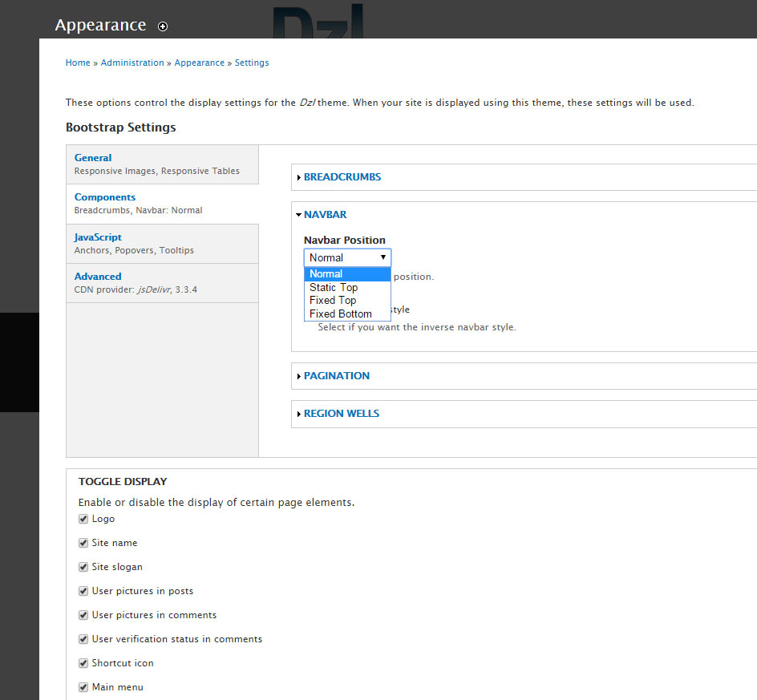Open the Navbar Position dropdown arrow
The image size is (757, 700).
[x=383, y=257]
